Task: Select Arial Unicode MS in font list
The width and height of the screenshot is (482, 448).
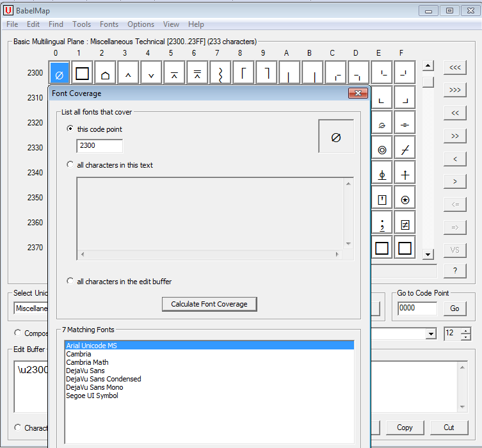Action: (x=209, y=346)
